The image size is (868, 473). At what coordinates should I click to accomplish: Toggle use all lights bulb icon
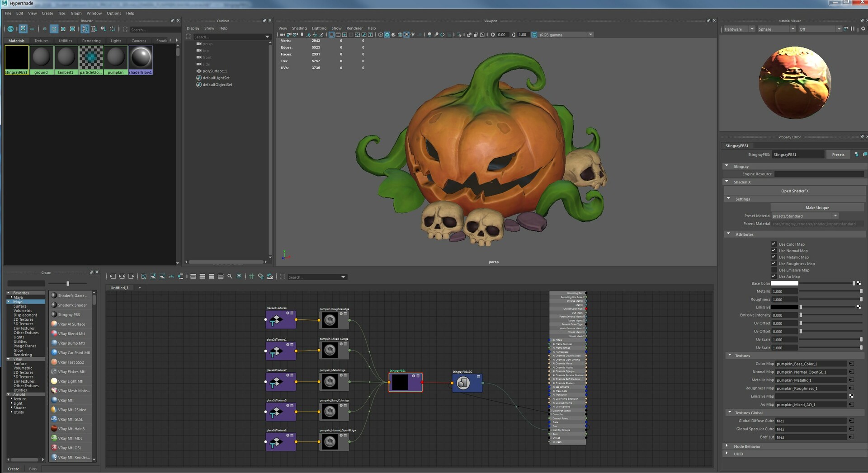tap(413, 35)
